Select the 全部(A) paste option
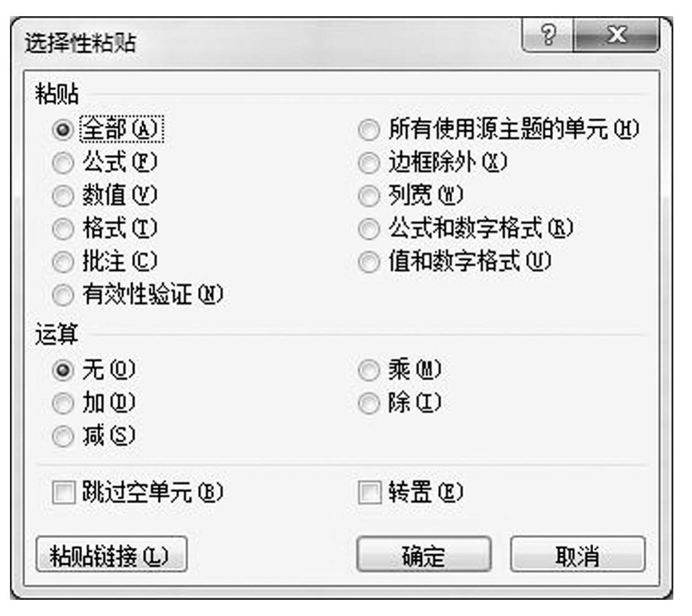 tap(61, 130)
